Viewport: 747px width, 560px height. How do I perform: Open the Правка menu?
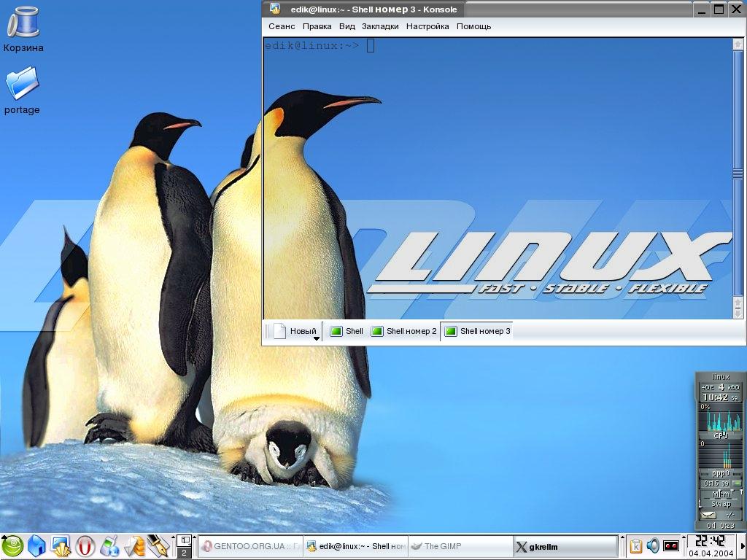coord(317,27)
